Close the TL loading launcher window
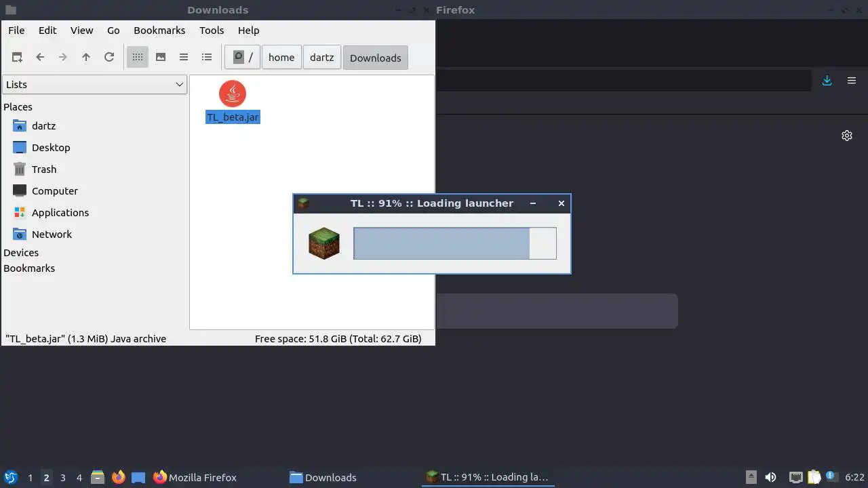 (x=561, y=203)
